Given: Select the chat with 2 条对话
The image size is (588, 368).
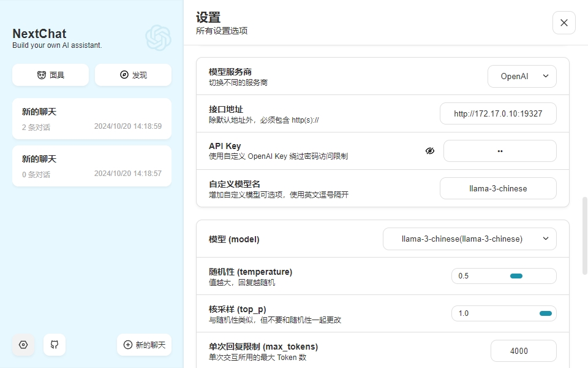Looking at the screenshot, I should pos(92,118).
